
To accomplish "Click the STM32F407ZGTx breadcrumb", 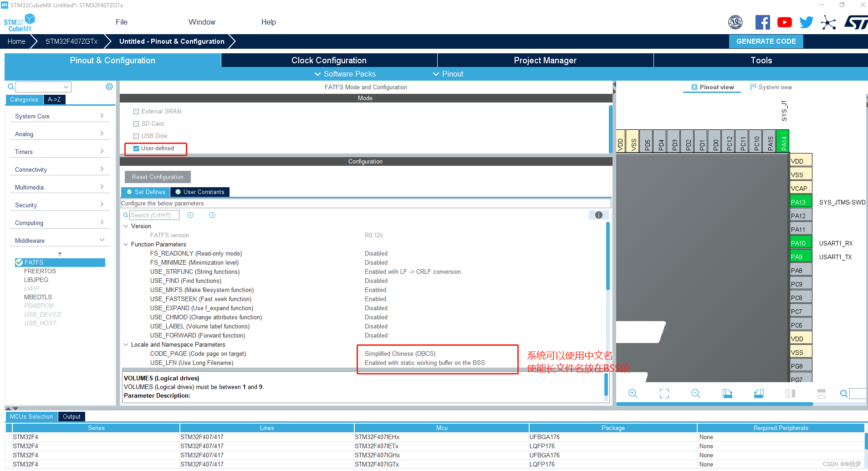I will pyautogui.click(x=71, y=41).
